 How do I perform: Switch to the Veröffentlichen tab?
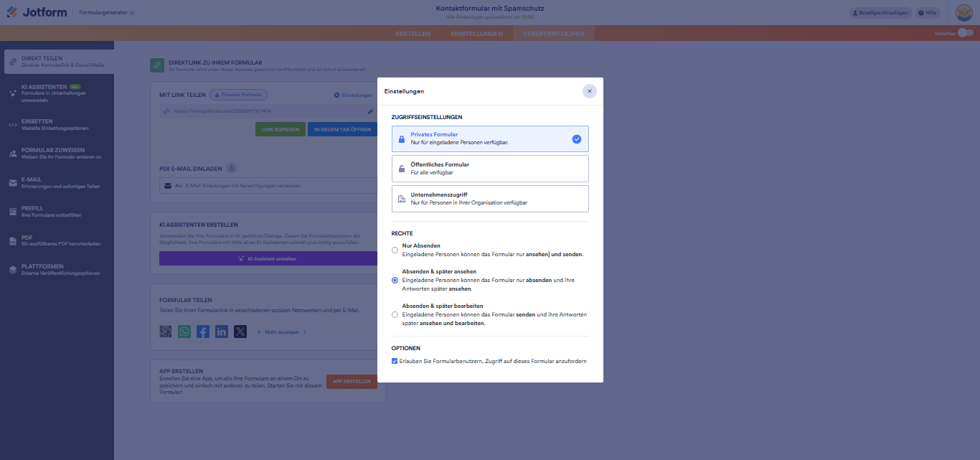click(x=554, y=34)
